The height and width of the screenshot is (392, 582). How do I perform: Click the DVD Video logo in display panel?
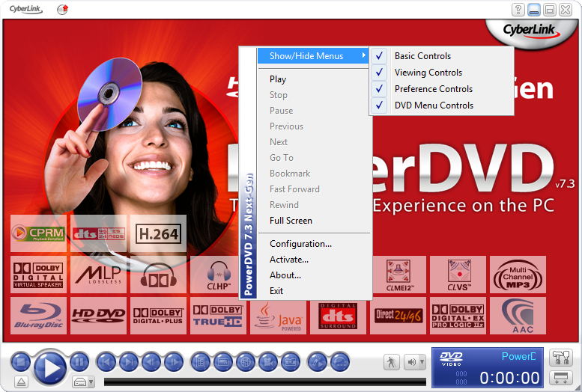(451, 358)
